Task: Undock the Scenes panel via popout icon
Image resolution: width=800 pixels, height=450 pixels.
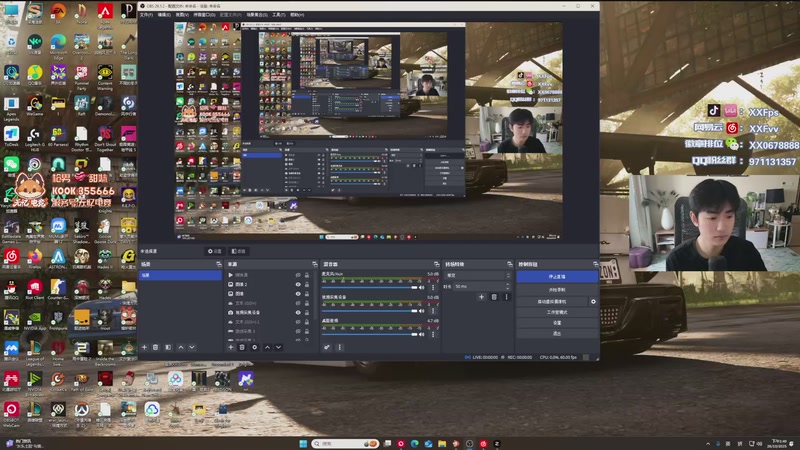Action: coord(219,264)
